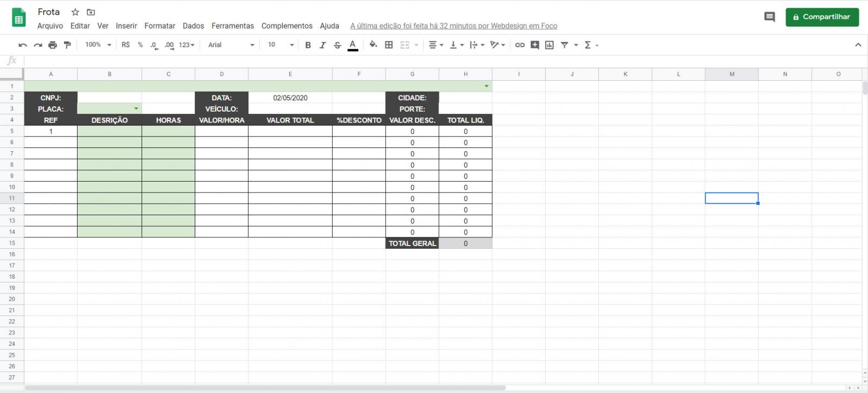The image size is (868, 393).
Task: Print the spreadsheet with printer icon
Action: (x=53, y=45)
